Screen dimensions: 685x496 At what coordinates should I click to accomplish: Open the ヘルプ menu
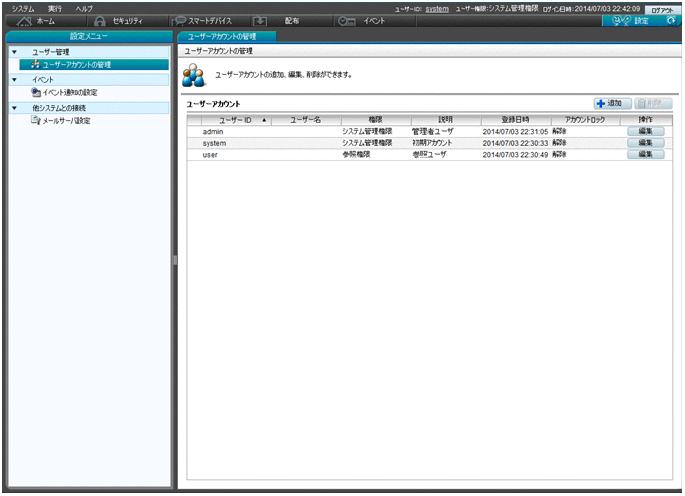pyautogui.click(x=84, y=8)
